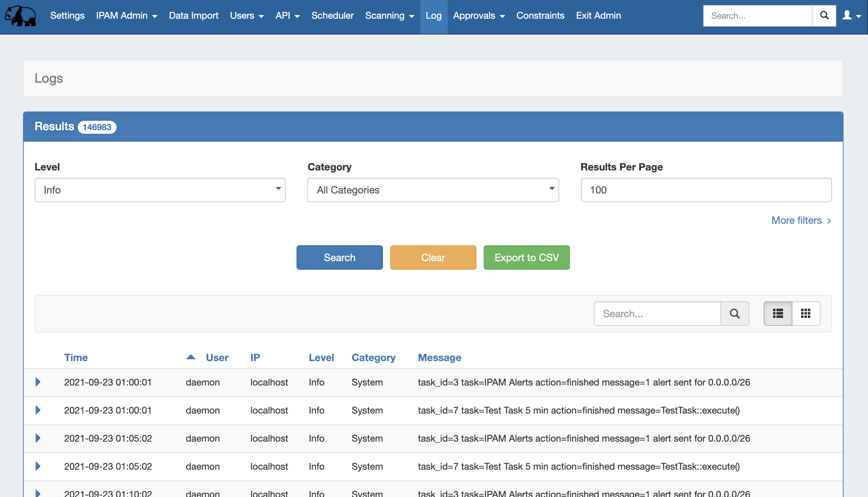This screenshot has height=497, width=868.
Task: Click the elephant logo icon
Action: click(20, 16)
